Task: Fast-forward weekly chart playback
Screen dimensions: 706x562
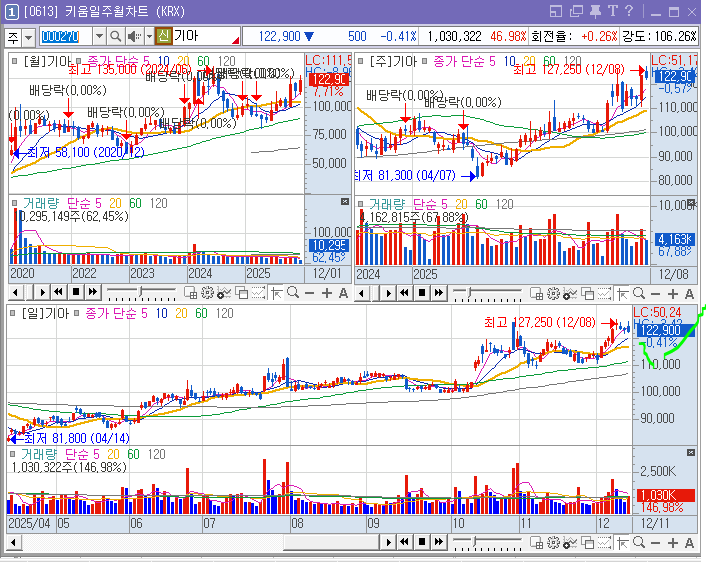Action: pos(439,293)
